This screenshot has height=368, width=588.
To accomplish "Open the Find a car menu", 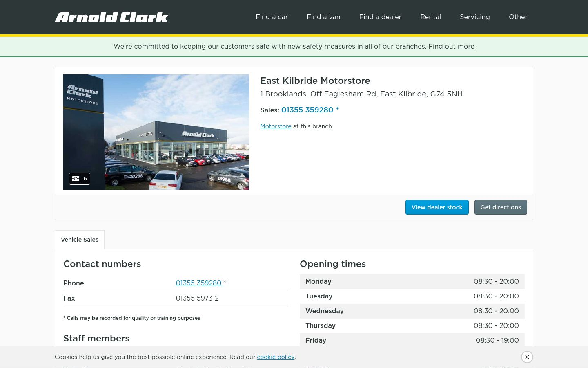I will [x=272, y=17].
